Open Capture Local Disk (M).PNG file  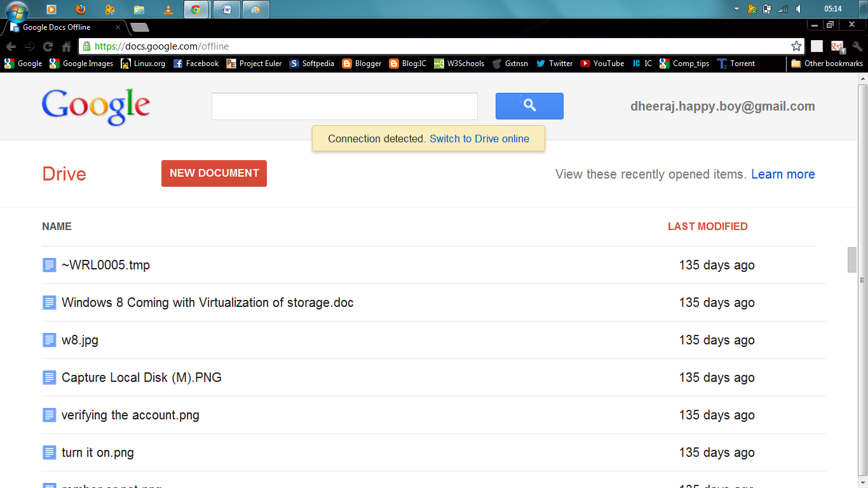click(142, 377)
